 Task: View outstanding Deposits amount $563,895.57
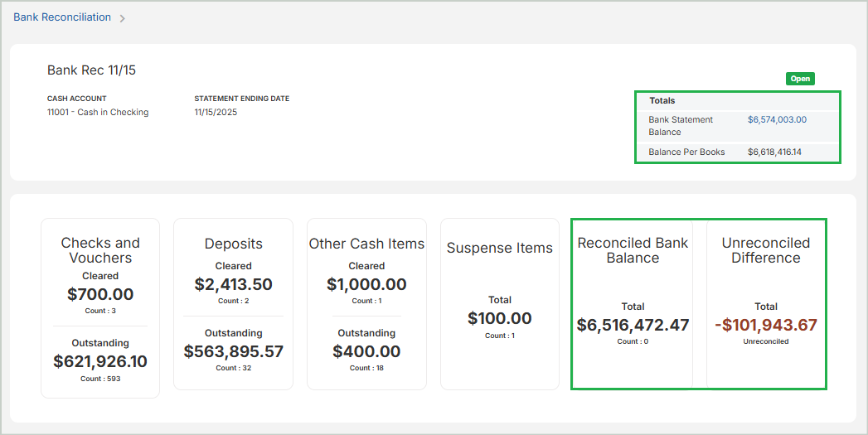coord(233,351)
